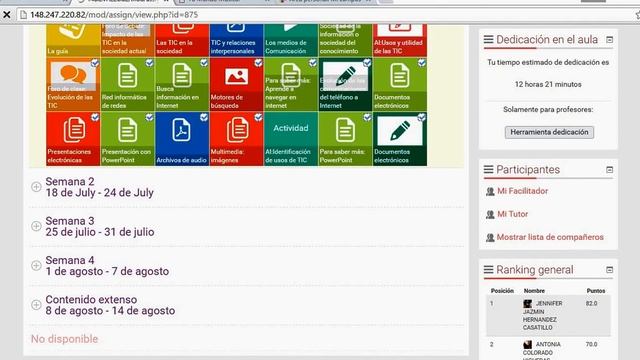
Task: Click the Posición column header
Action: pos(502,291)
